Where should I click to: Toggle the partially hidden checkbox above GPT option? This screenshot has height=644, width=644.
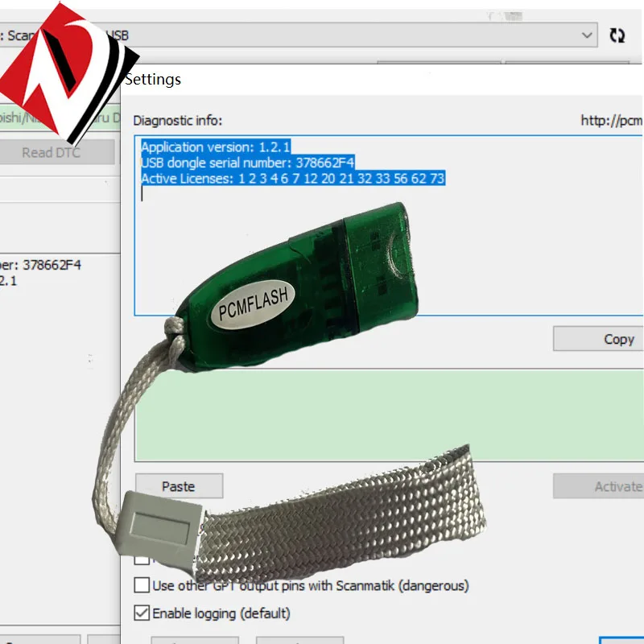[142, 559]
